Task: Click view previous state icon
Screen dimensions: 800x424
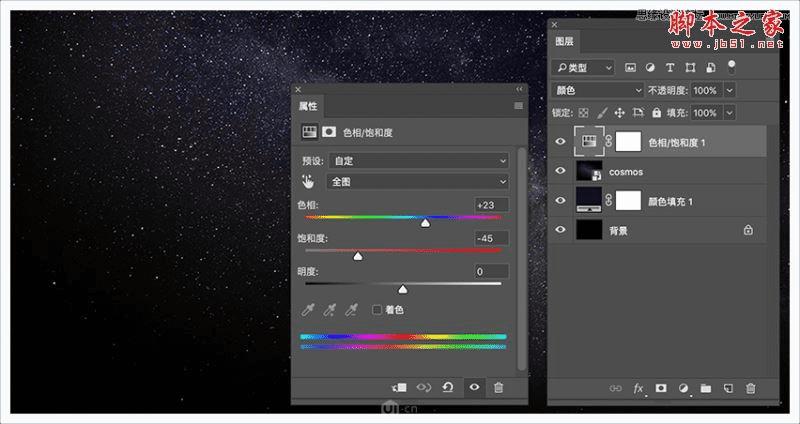Action: (x=423, y=388)
